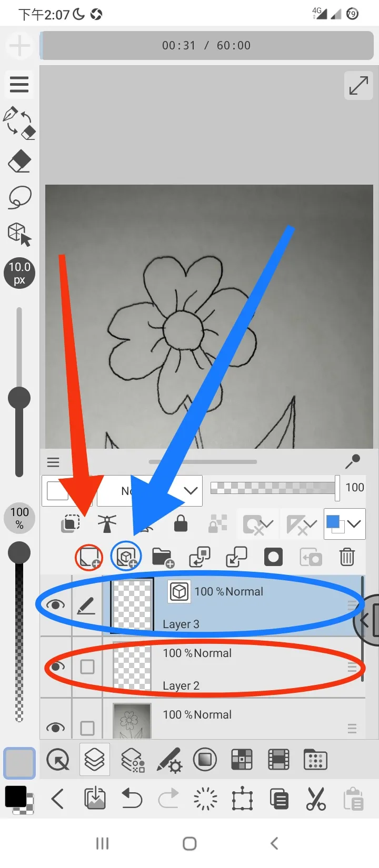The height and width of the screenshot is (868, 379).
Task: Open the layer panel menu icon
Action: [x=53, y=462]
